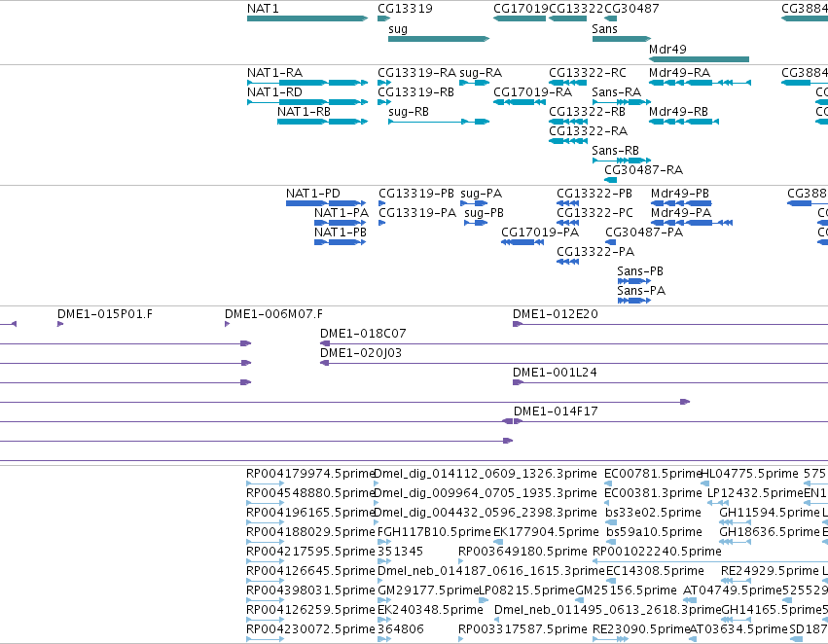Select the CG17019-RA transcript

click(x=520, y=102)
